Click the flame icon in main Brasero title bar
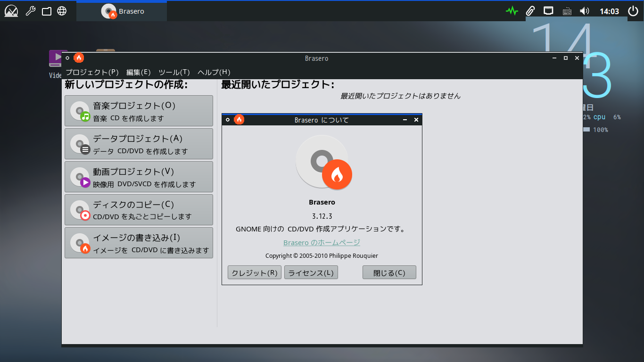This screenshot has height=362, width=644. (79, 58)
